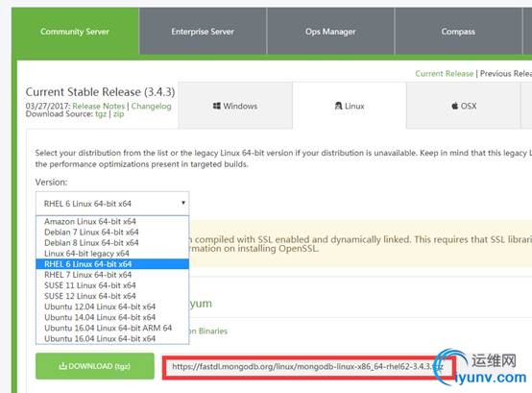Click the Version dropdown arrow
Screen dimensions: 532x393
pyautogui.click(x=183, y=203)
